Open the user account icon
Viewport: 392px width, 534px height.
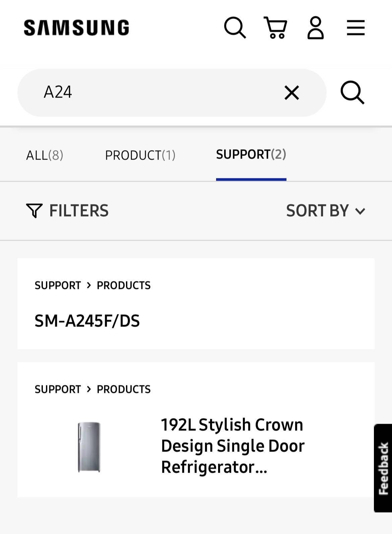click(x=316, y=27)
